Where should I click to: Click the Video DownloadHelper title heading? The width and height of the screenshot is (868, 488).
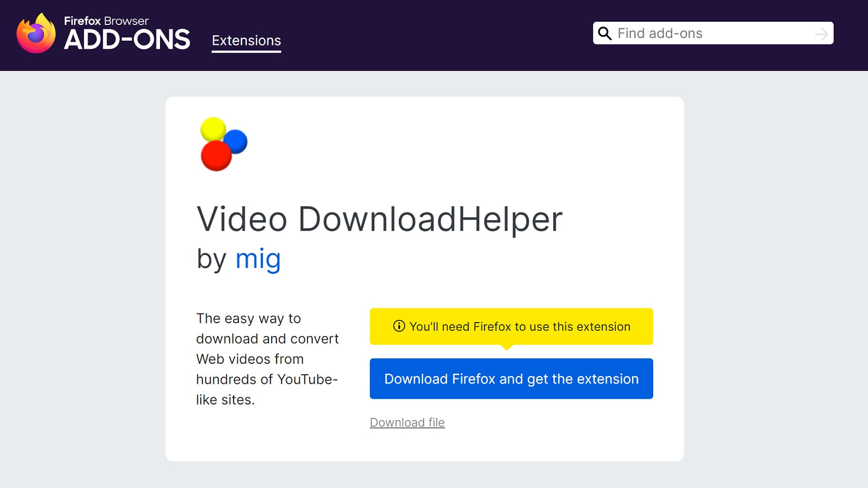379,219
